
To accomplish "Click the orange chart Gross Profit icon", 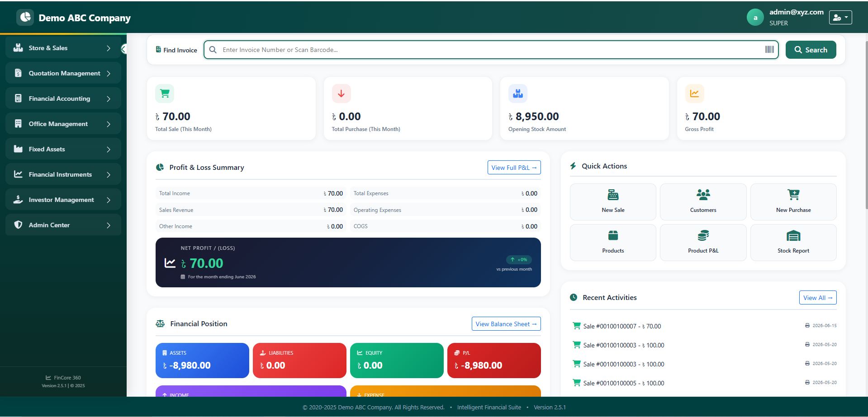I will coord(695,94).
